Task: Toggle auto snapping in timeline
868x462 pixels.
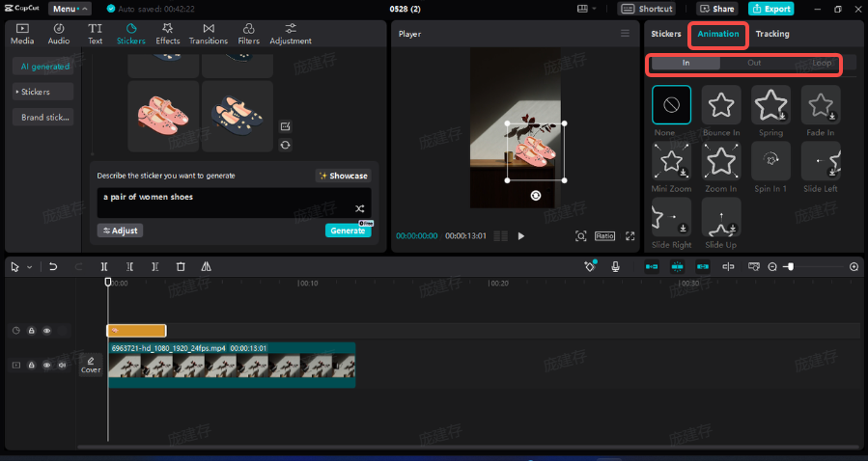Action: pyautogui.click(x=677, y=267)
